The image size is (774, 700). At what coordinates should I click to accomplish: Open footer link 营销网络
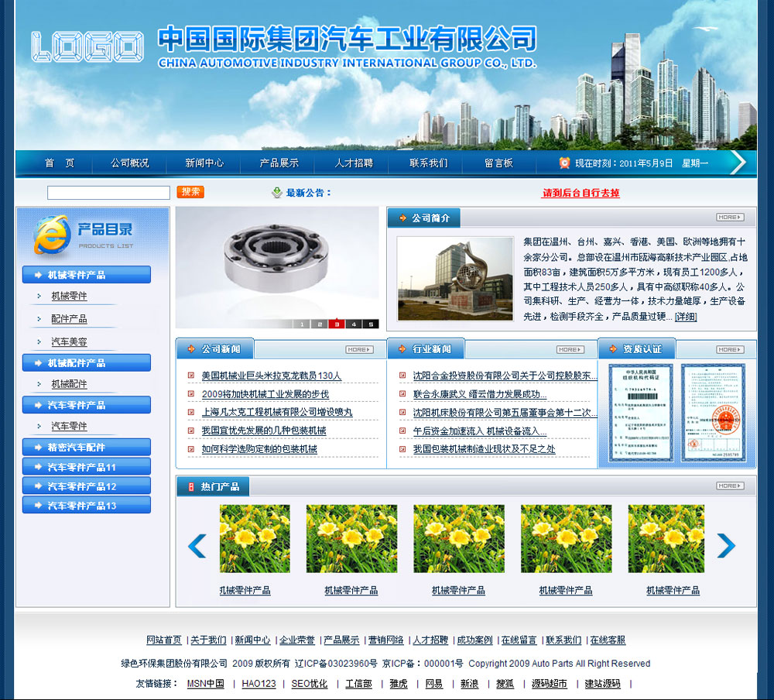point(386,640)
